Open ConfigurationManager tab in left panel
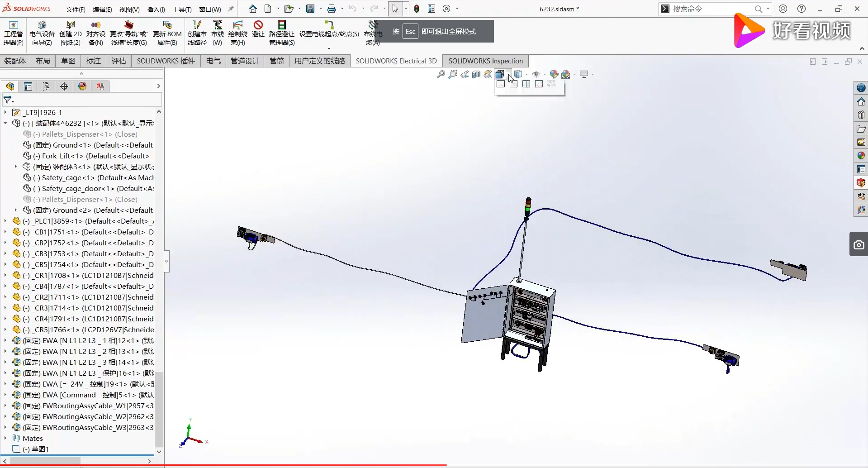Screen dimensions: 868x468 pos(46,86)
